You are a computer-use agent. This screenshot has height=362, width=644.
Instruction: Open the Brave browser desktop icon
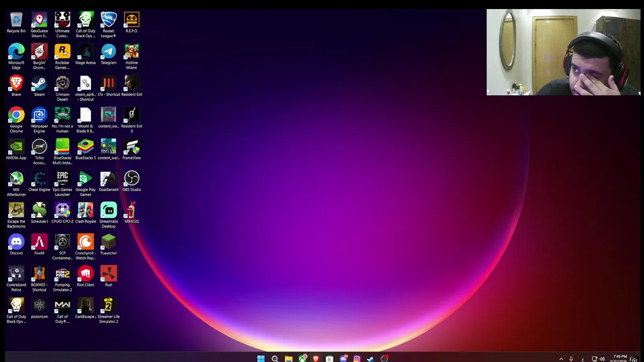coord(16,86)
